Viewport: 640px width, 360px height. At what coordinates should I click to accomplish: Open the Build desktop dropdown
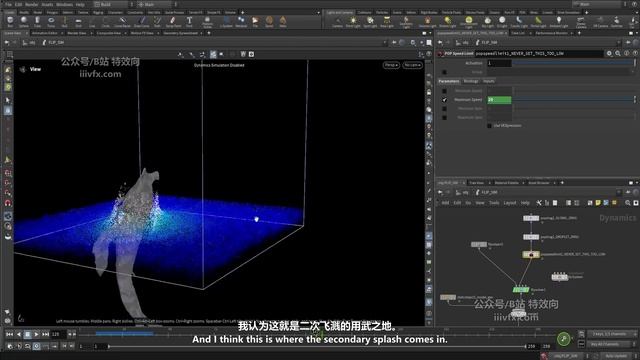[x=113, y=4]
